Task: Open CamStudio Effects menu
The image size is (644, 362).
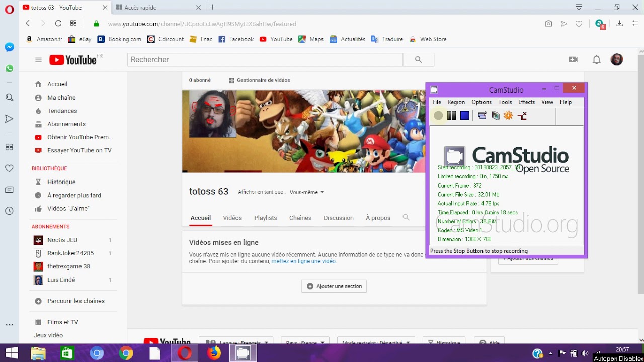Action: click(x=527, y=102)
